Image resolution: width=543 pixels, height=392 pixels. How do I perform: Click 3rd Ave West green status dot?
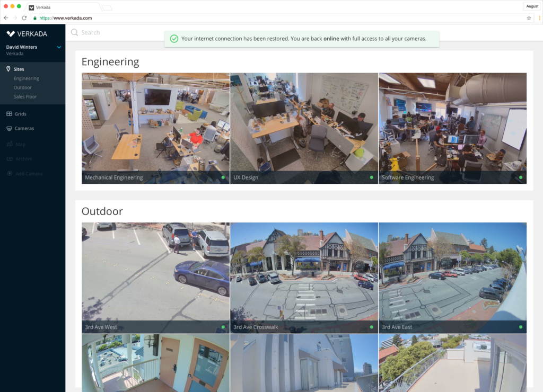223,327
